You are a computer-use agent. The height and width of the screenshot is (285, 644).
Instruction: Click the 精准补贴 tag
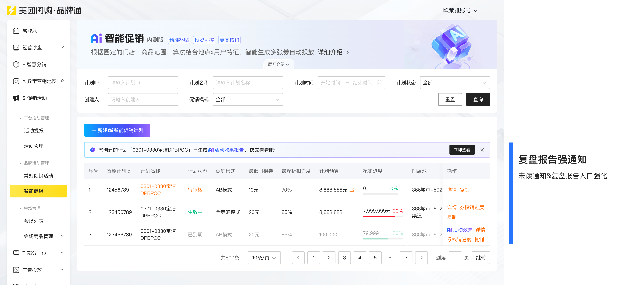[x=179, y=40]
